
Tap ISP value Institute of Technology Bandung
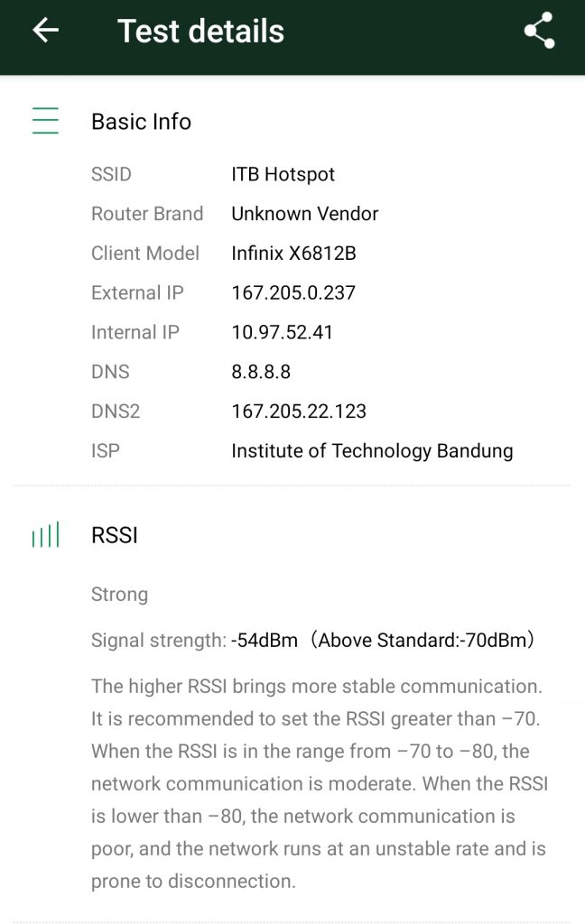point(372,451)
